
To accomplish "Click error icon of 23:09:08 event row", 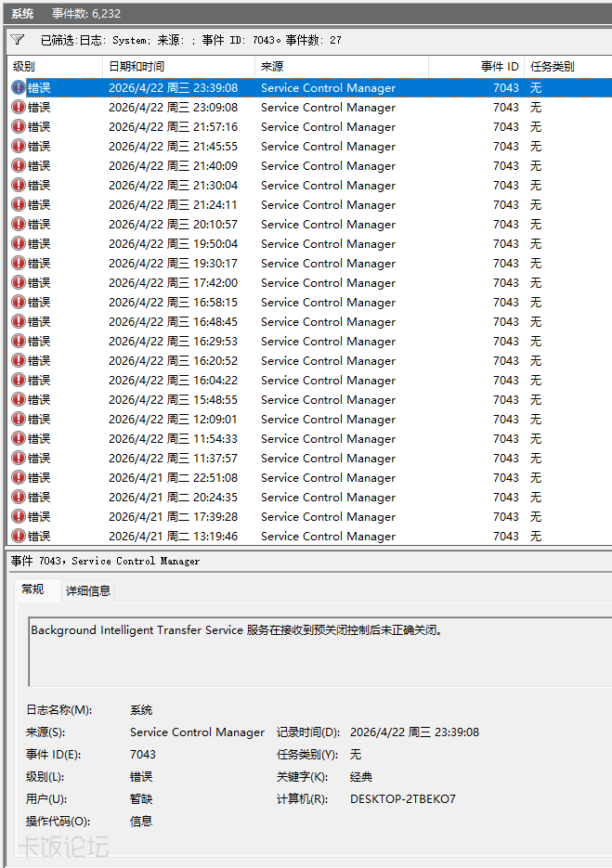I will [19, 107].
